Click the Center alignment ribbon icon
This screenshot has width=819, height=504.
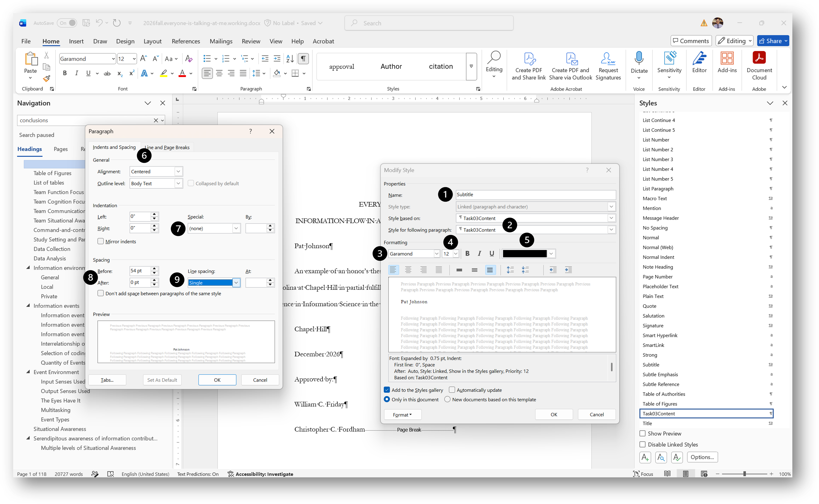pos(219,73)
